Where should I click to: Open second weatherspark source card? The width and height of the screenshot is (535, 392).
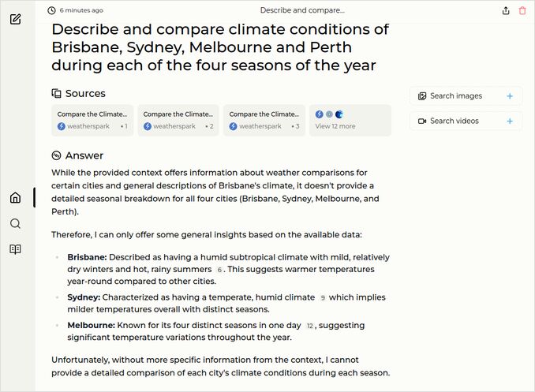coord(178,120)
